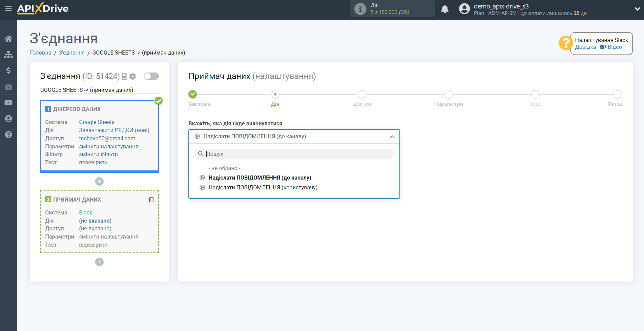Open the З'єднання breadcrumb link
This screenshot has width=644, height=331.
72,53
